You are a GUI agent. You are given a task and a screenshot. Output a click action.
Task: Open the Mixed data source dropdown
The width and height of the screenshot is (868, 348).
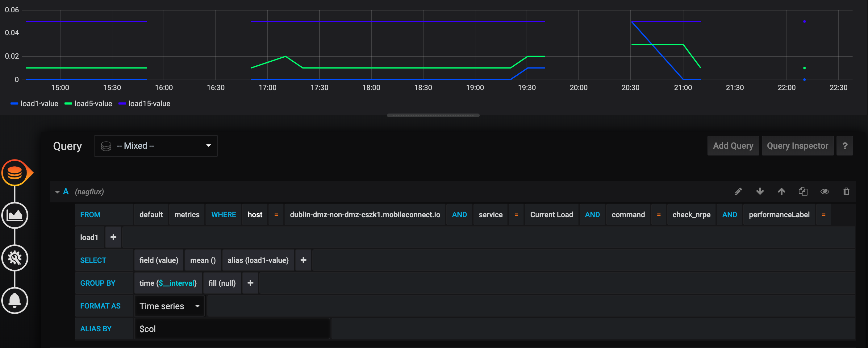156,146
